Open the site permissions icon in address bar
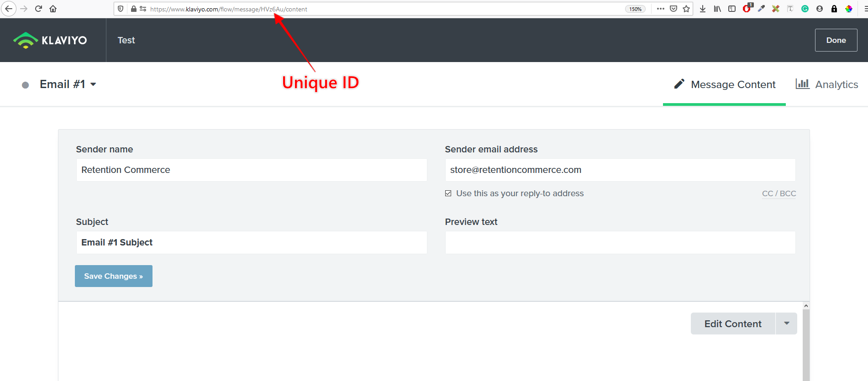Viewport: 868px width, 381px height. click(143, 9)
